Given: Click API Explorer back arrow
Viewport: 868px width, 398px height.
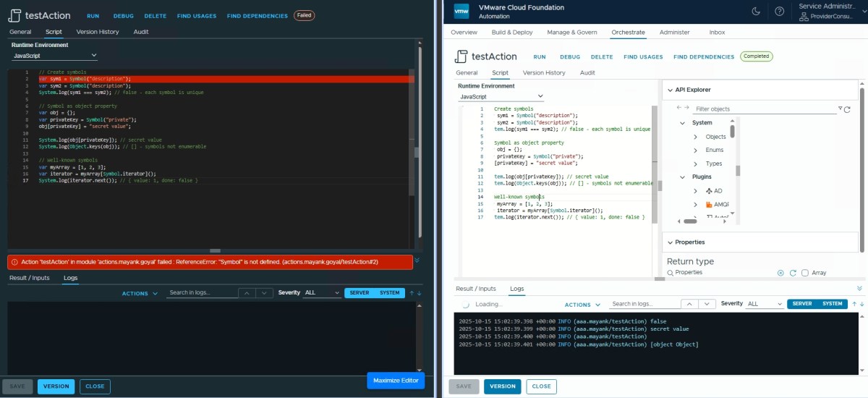Looking at the screenshot, I should 679,108.
